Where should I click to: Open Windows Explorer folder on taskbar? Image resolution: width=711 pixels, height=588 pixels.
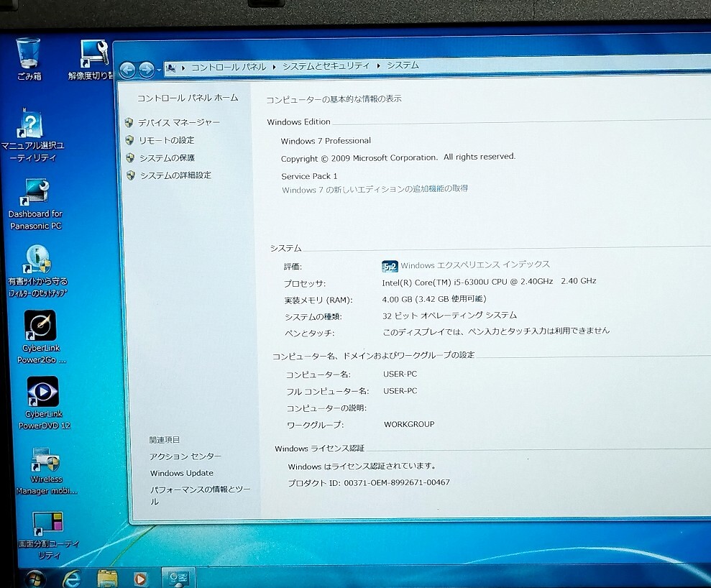point(107,578)
